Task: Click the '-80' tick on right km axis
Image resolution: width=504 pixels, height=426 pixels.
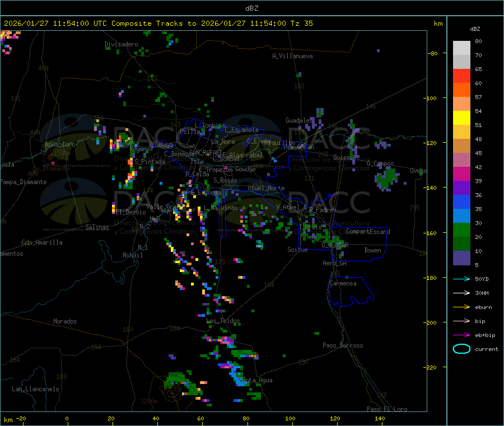Action: pos(433,53)
